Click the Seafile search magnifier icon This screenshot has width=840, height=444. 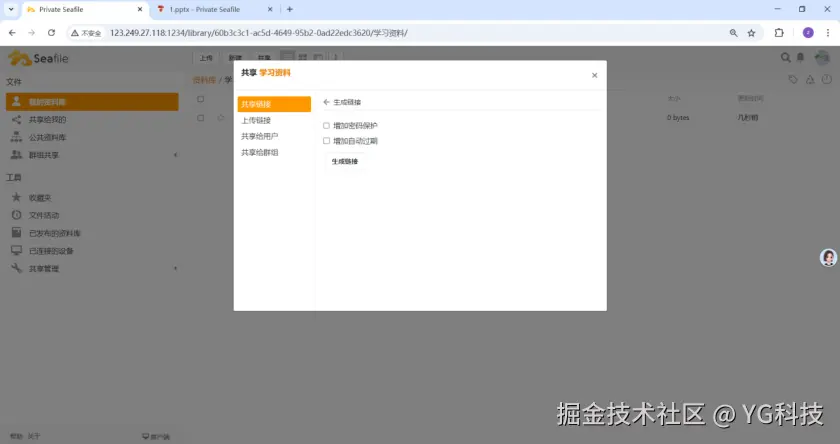(x=785, y=57)
